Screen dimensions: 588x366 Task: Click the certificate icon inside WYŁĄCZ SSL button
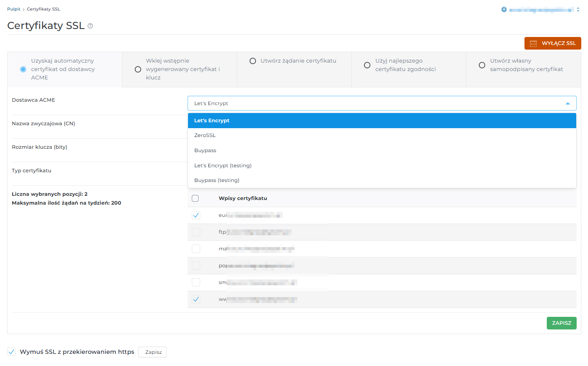click(x=534, y=43)
